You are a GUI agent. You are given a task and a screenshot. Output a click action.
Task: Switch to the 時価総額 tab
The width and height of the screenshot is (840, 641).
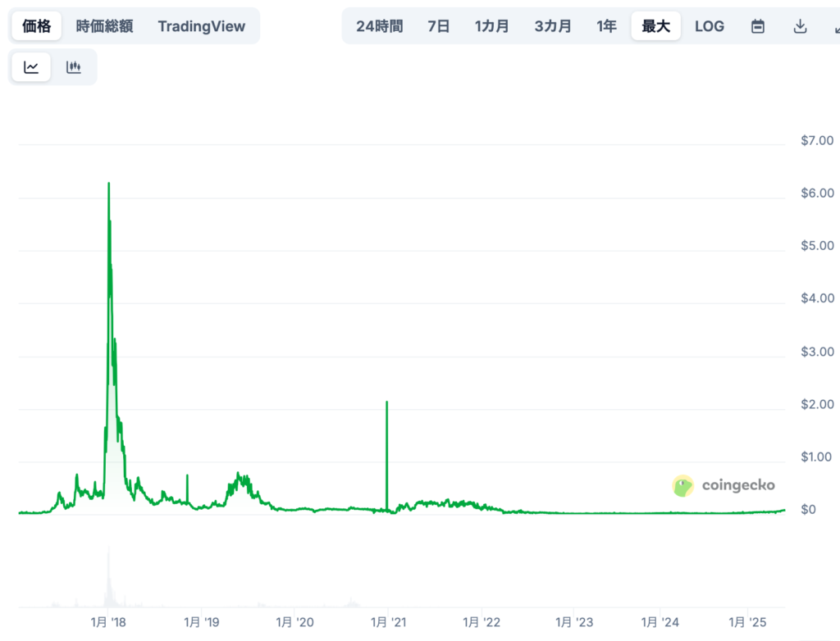(104, 25)
